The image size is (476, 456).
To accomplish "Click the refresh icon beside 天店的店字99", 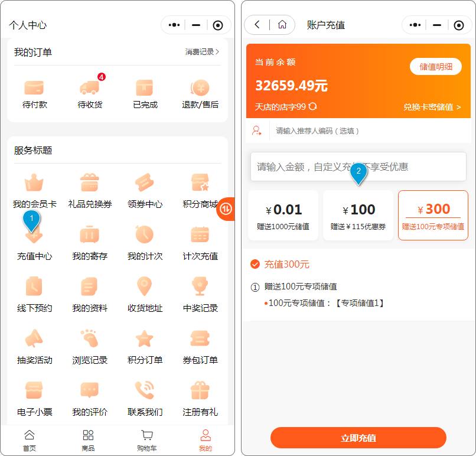I will (312, 106).
